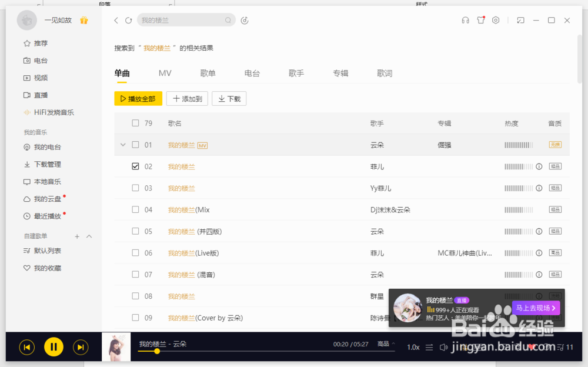Open 推荐 star icon in sidebar
The width and height of the screenshot is (588, 367).
tap(27, 43)
